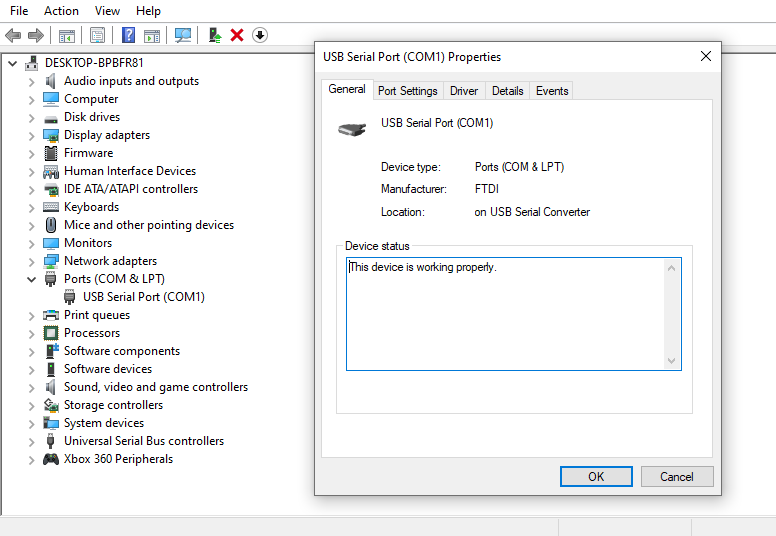Image resolution: width=776 pixels, height=536 pixels.
Task: Collapse the Ports (COM & LPT) node
Action: [31, 279]
